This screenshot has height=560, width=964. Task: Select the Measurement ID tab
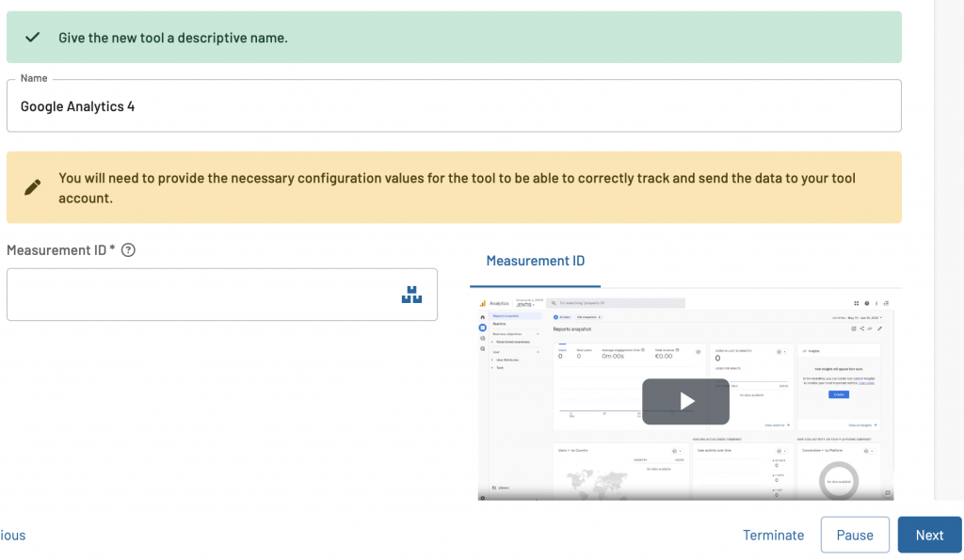(535, 261)
